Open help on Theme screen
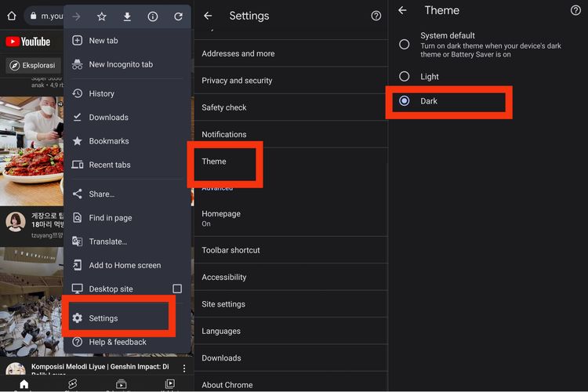The image size is (588, 392). coord(575,10)
